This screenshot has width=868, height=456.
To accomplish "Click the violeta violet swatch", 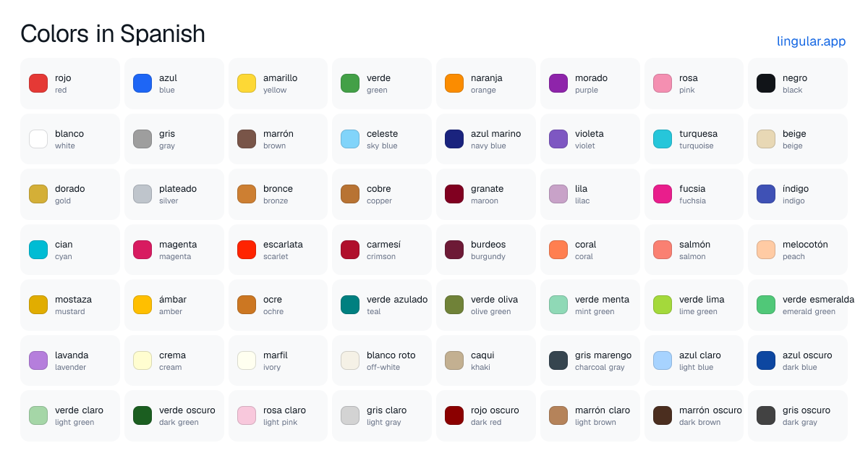I will click(558, 139).
